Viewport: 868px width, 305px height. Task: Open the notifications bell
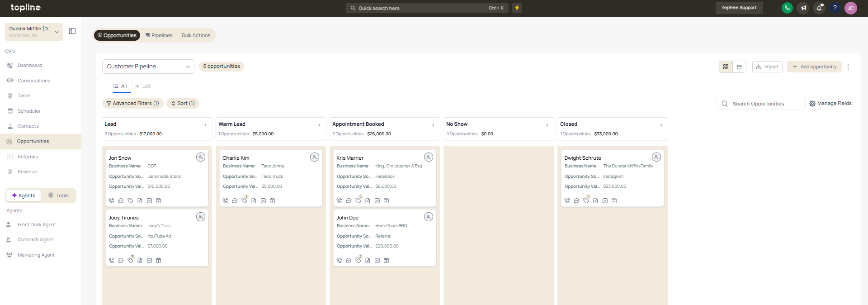819,8
